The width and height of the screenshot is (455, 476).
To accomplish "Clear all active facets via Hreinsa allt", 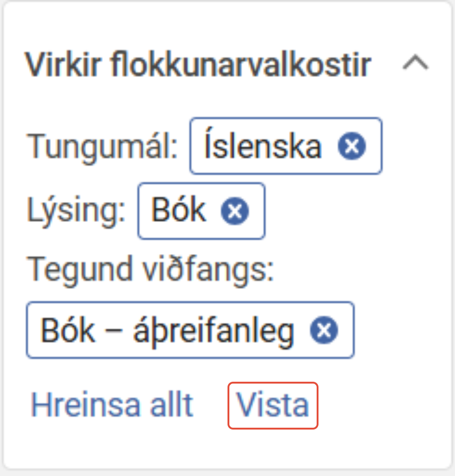I will click(x=112, y=405).
